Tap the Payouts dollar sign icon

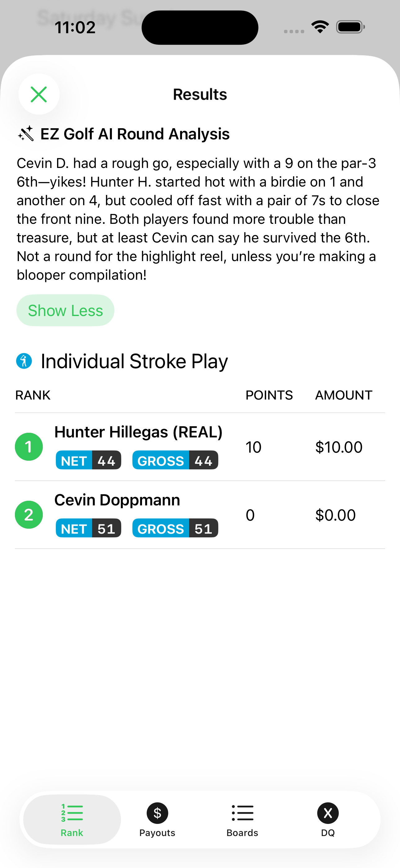(157, 813)
